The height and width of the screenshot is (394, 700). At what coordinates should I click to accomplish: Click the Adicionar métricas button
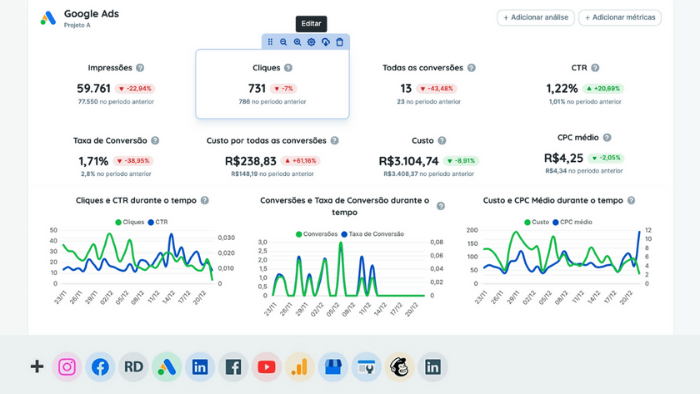[x=620, y=17]
